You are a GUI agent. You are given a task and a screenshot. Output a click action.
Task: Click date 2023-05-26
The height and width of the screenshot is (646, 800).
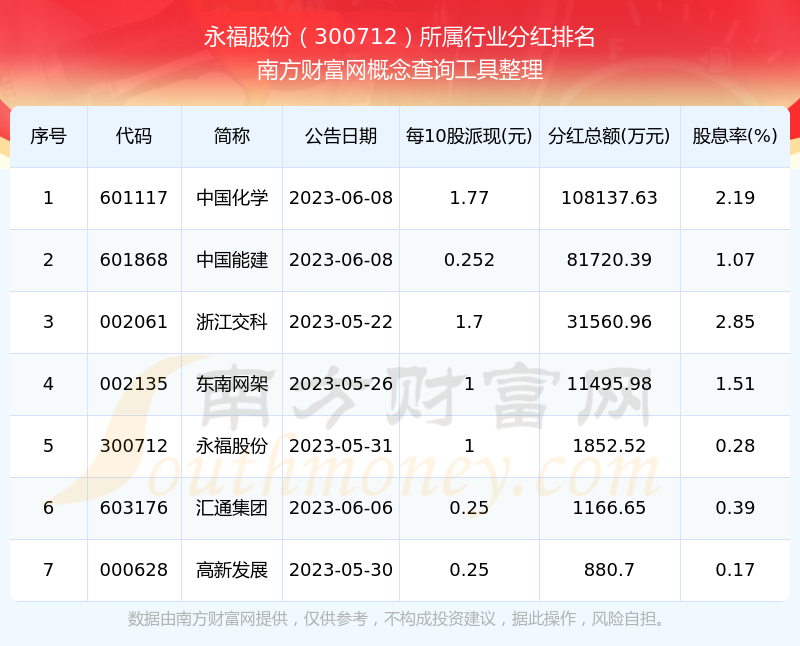[341, 384]
